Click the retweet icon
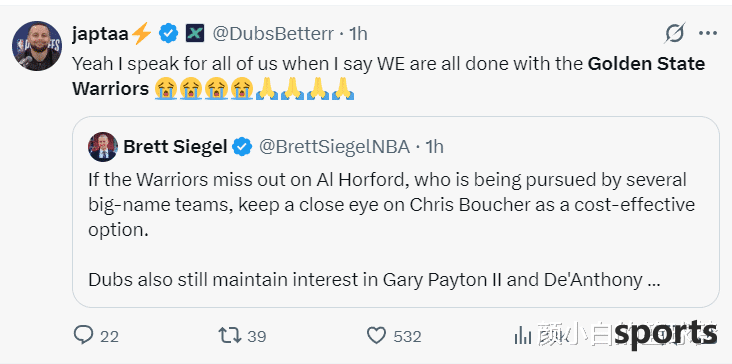Image resolution: width=732 pixels, height=364 pixels. 230,336
